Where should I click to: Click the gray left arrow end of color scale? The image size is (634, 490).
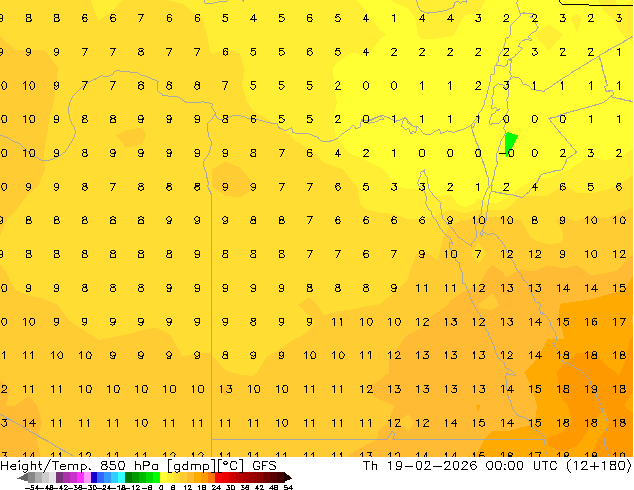point(22,477)
